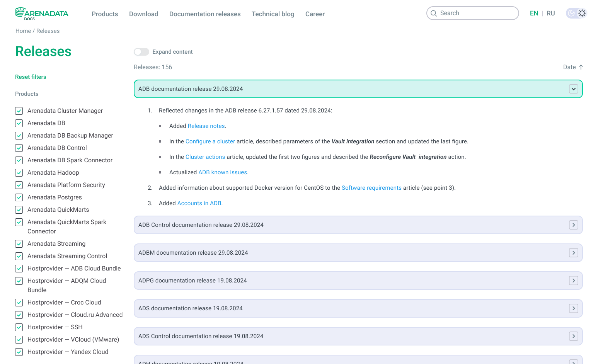
Task: Click Reset filters link
Action: point(31,77)
